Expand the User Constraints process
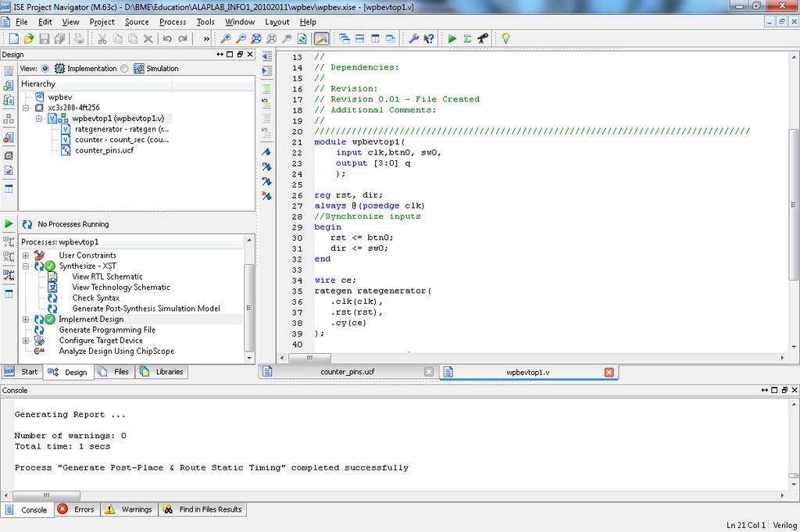This screenshot has height=532, width=800. [x=26, y=255]
